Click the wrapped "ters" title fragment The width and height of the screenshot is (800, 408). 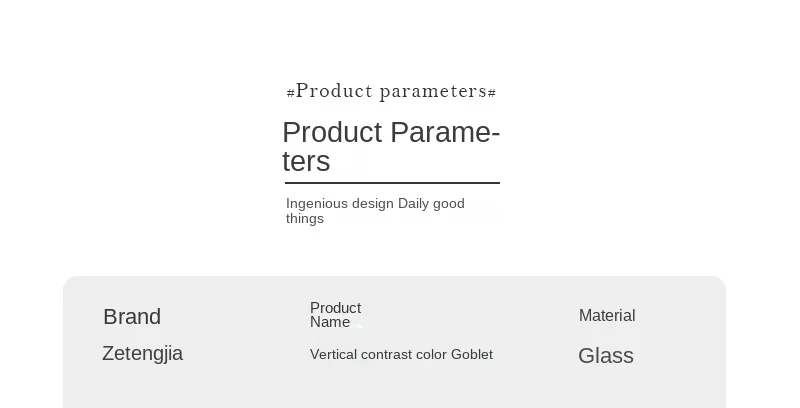pos(306,161)
